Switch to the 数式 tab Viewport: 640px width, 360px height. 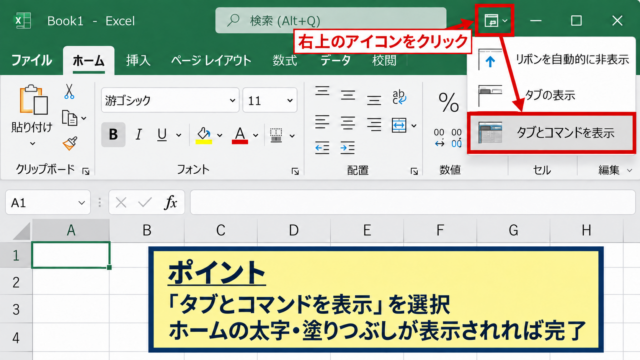pyautogui.click(x=284, y=60)
